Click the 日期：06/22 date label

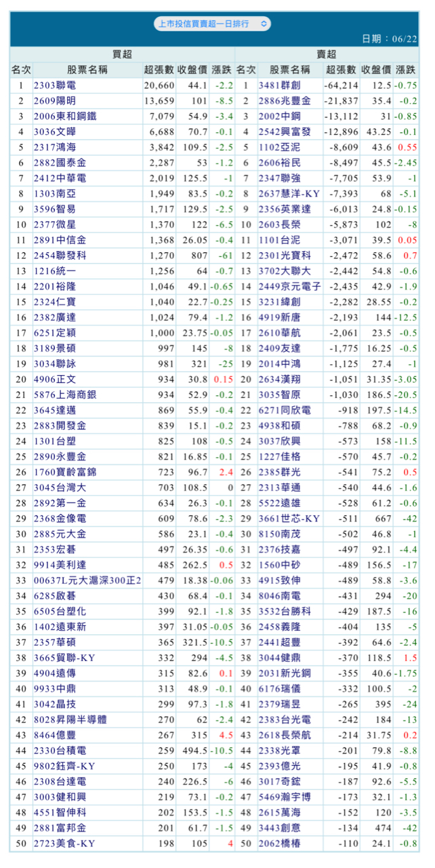coord(390,39)
